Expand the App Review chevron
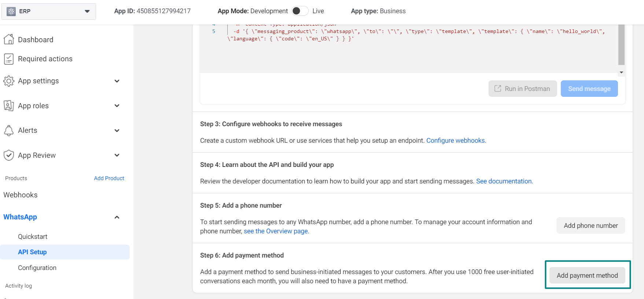 click(117, 155)
